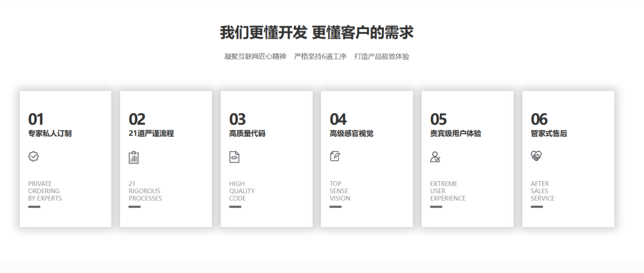The width and height of the screenshot is (644, 273).
Task: Click the number 06 heading
Action: (x=539, y=119)
